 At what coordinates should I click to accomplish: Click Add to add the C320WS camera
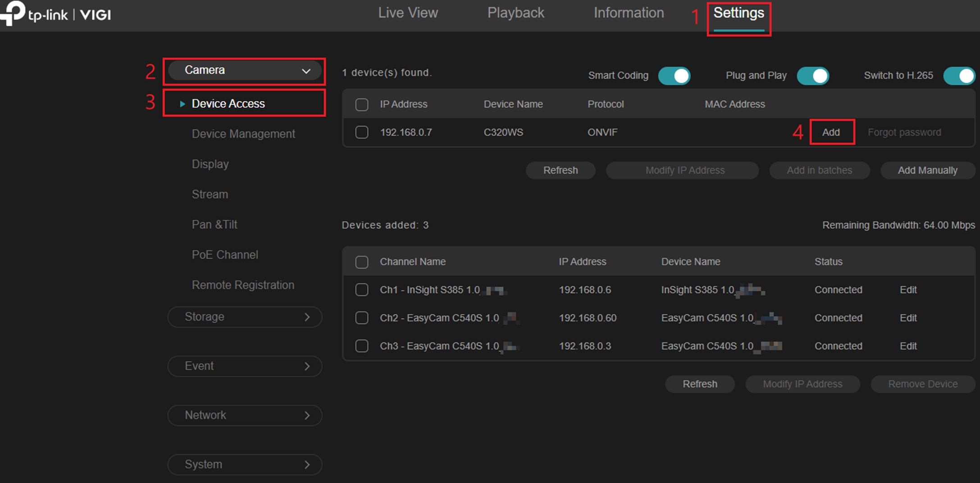tap(832, 132)
